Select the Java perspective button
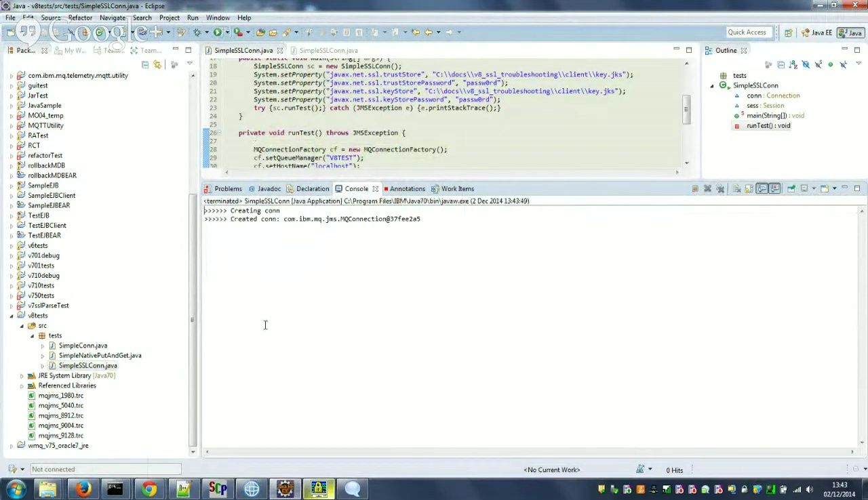868x500 pixels. click(x=850, y=33)
